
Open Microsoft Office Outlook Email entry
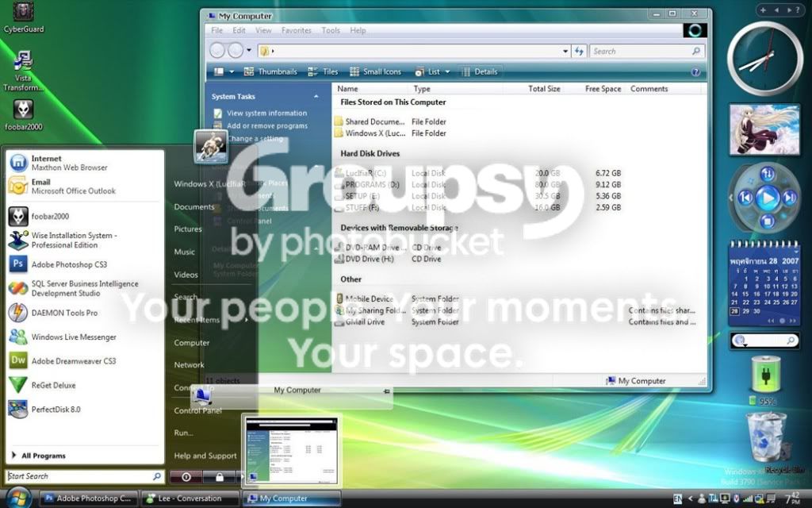(84, 186)
